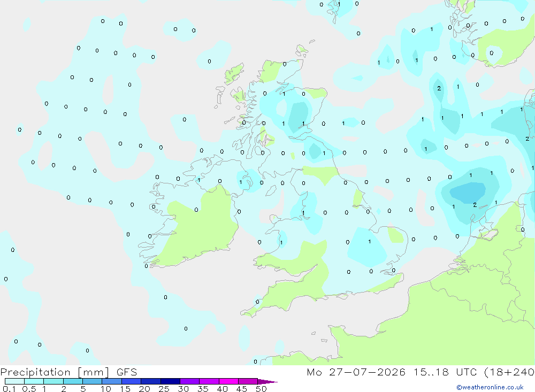Click the '10' legend value
535x392 pixels.
(106, 389)
